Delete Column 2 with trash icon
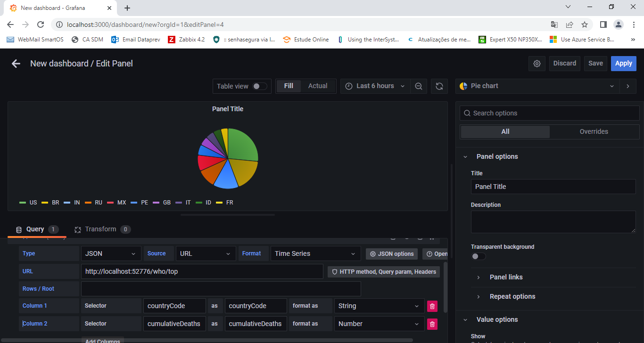The width and height of the screenshot is (644, 343). 432,324
